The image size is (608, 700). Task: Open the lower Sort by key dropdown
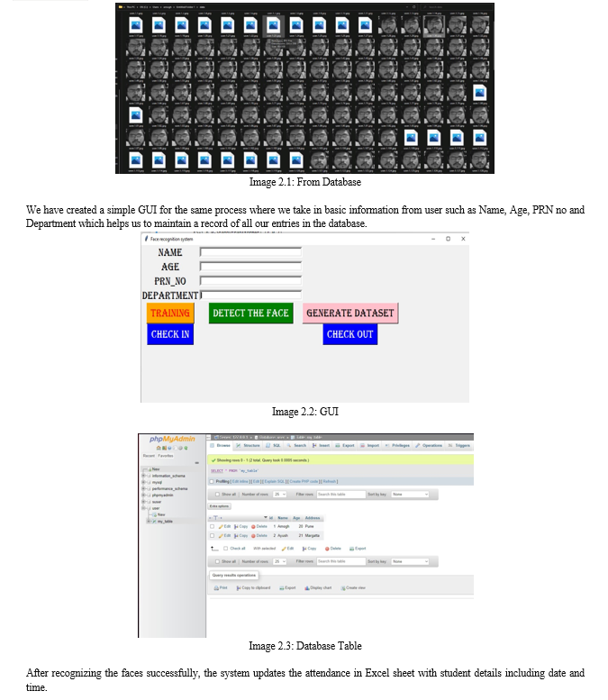(x=410, y=561)
